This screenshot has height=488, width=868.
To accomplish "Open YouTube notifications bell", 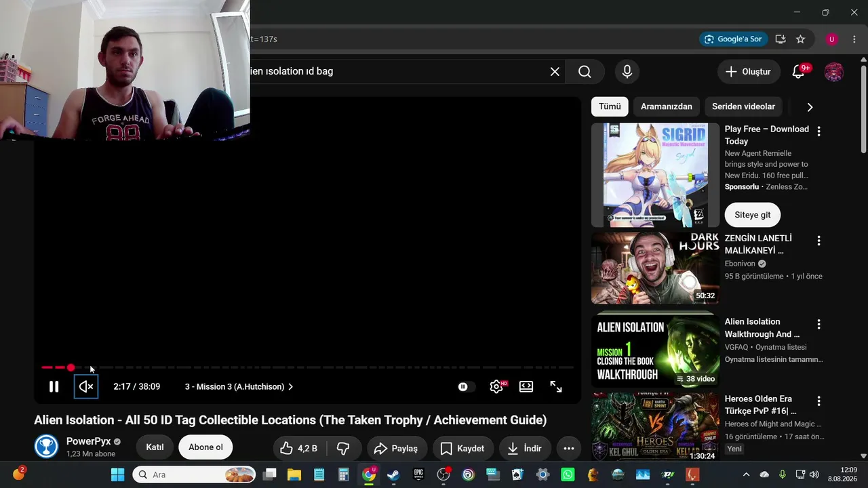I will click(799, 72).
